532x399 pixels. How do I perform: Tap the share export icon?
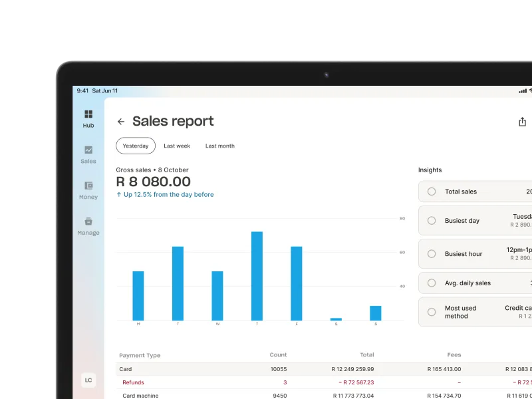tap(522, 122)
